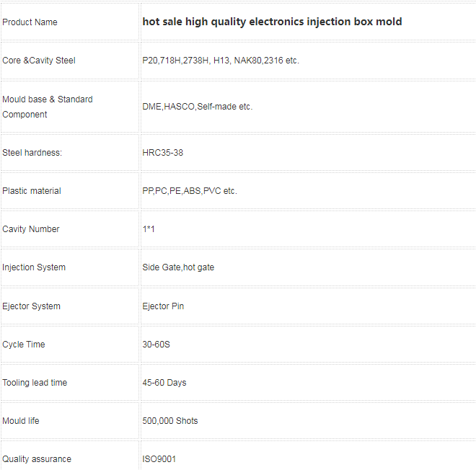The image size is (476, 470).
Task: Click the HRC35-38 hardness value
Action: 163,153
